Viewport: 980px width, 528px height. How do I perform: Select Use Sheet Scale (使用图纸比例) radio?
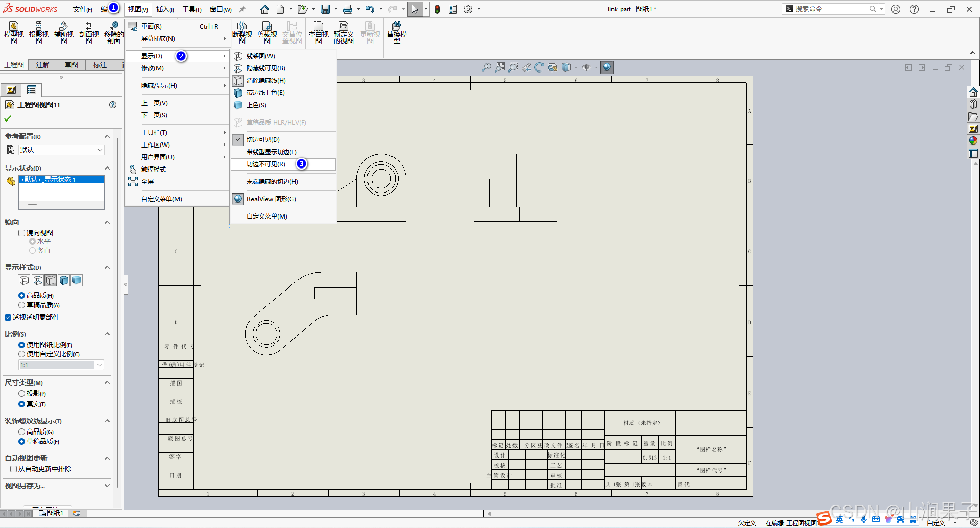click(x=22, y=345)
